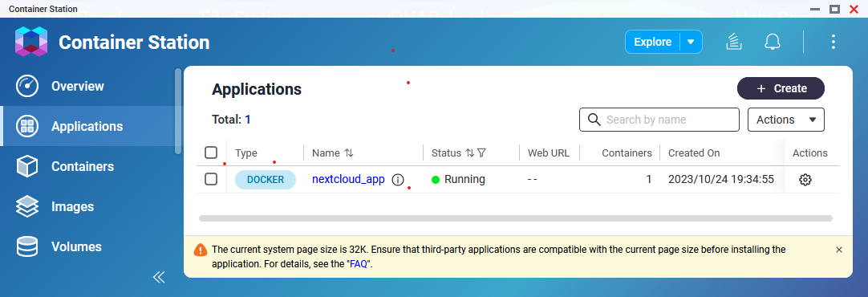This screenshot has height=297, width=868.
Task: Click the horizontal table scrollbar
Action: [x=515, y=218]
